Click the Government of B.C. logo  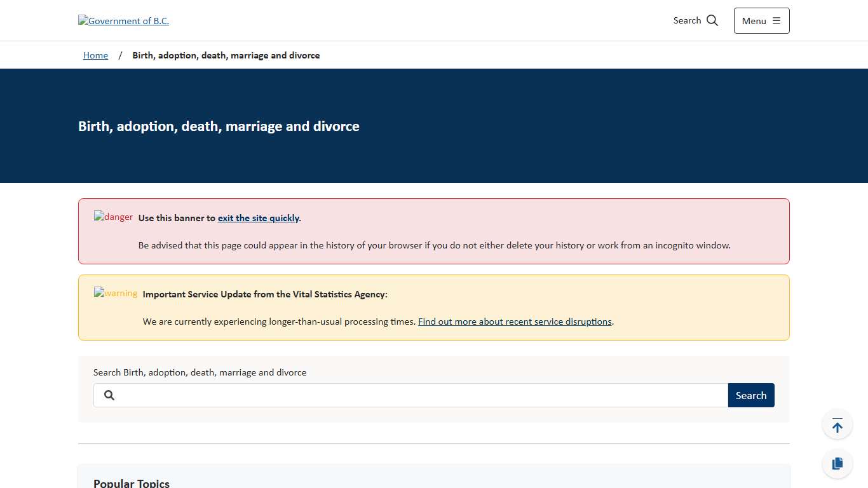[x=124, y=21]
